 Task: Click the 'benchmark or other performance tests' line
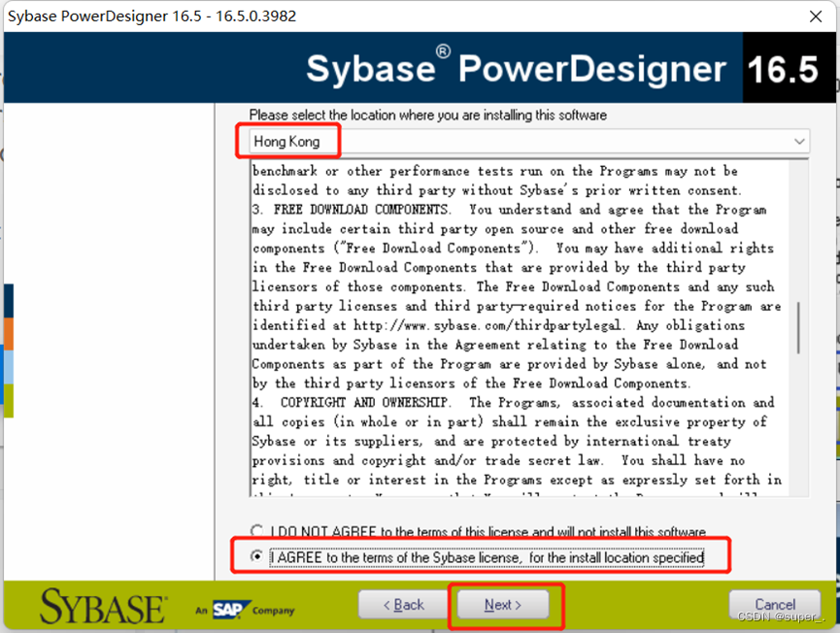tap(495, 172)
